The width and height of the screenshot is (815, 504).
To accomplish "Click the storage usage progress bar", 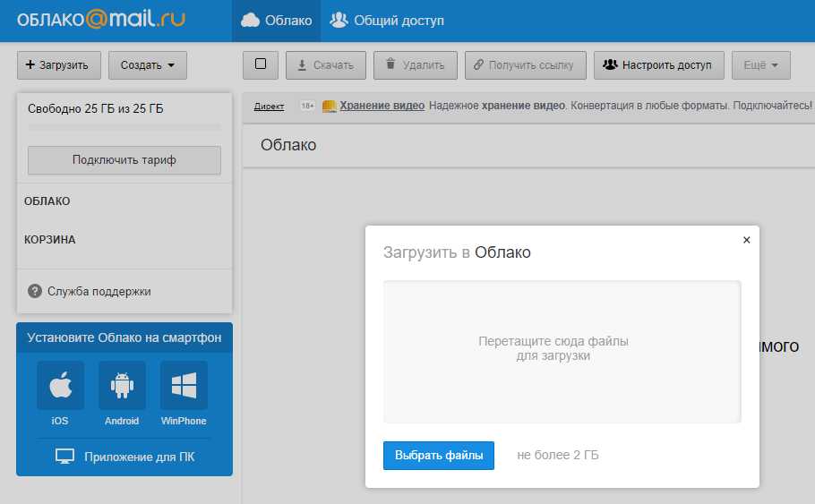I will pos(124,128).
